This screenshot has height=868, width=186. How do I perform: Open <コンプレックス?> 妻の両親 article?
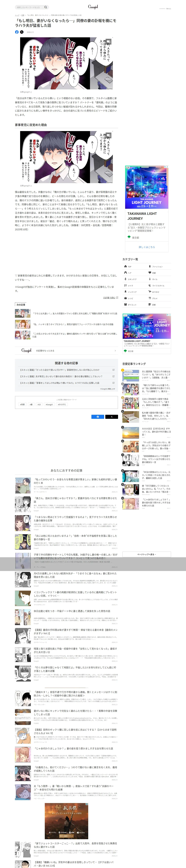click(x=66, y=598)
